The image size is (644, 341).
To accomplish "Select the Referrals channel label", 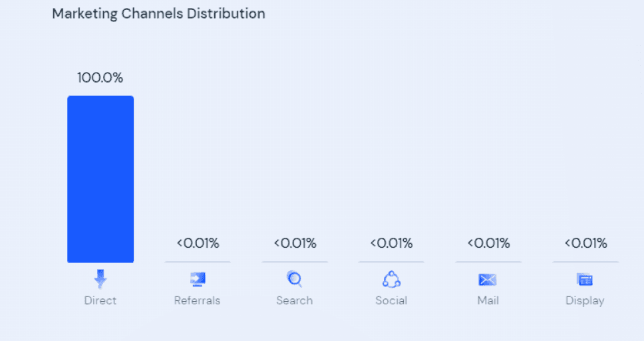I will 197,300.
